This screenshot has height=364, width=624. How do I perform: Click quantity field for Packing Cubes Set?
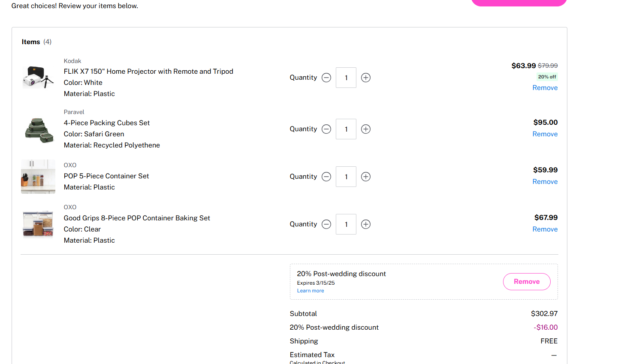[x=346, y=129]
